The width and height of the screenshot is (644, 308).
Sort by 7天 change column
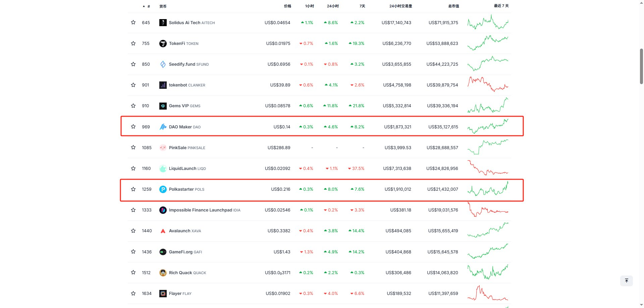[x=362, y=6]
